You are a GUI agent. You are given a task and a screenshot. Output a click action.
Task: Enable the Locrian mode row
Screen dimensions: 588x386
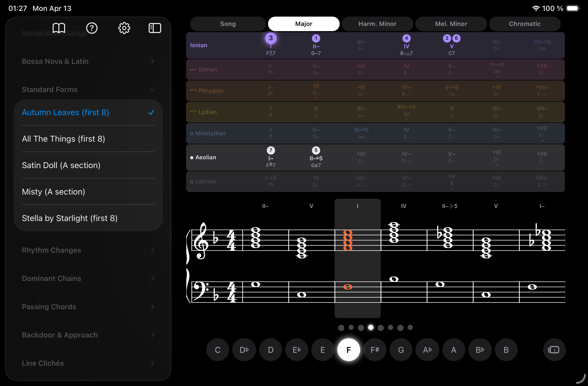coord(205,181)
